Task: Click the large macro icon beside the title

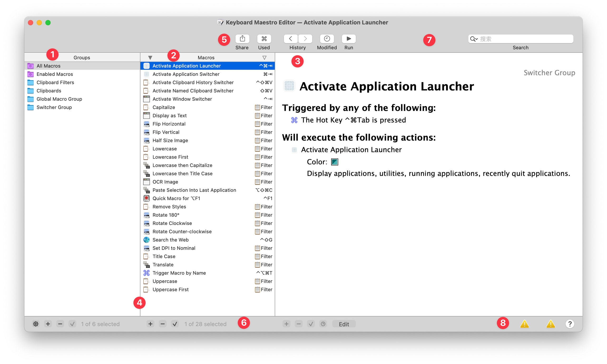Action: 289,86
